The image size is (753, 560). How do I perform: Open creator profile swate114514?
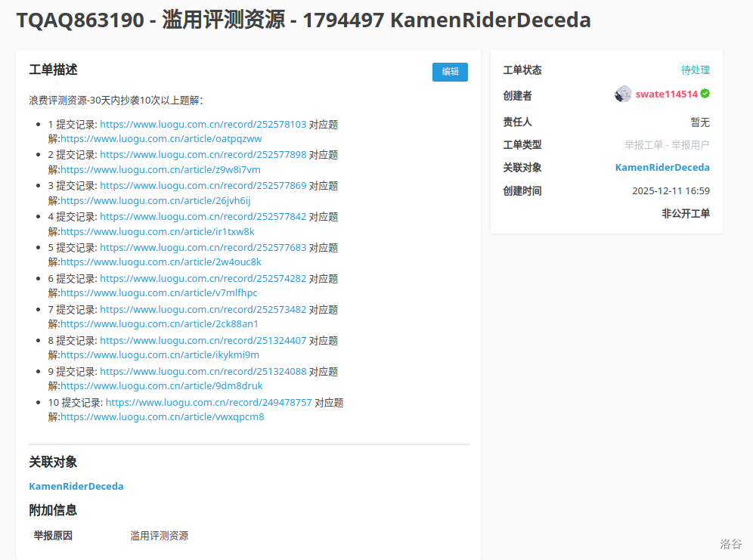tap(665, 94)
